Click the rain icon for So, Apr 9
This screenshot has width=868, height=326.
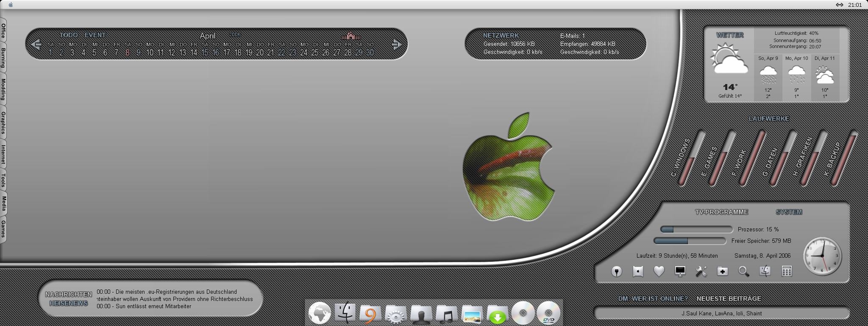pyautogui.click(x=768, y=75)
